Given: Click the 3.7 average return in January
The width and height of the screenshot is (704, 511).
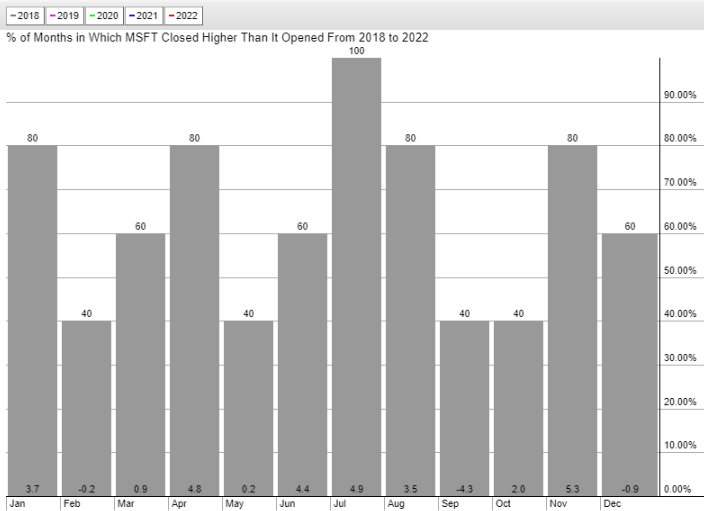Looking at the screenshot, I should tap(32, 489).
